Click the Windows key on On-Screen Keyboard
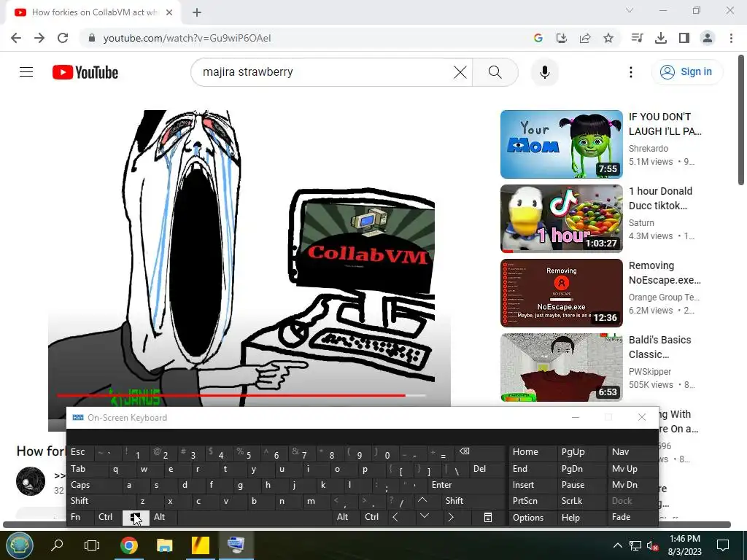747x560 pixels. click(x=136, y=518)
